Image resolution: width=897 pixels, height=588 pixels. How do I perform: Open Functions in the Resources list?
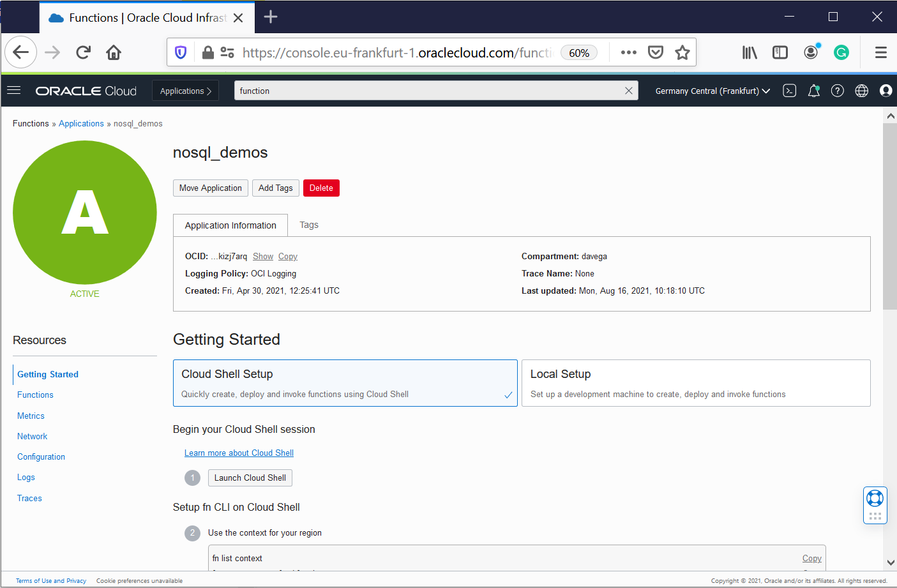(35, 395)
